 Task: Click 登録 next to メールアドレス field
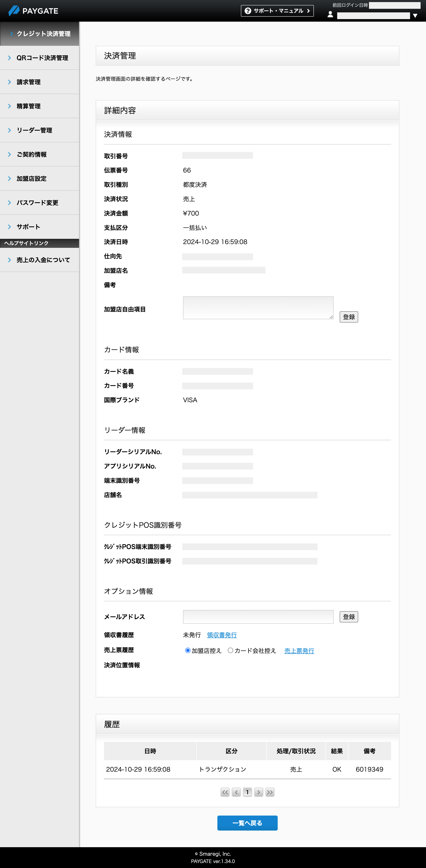(349, 617)
